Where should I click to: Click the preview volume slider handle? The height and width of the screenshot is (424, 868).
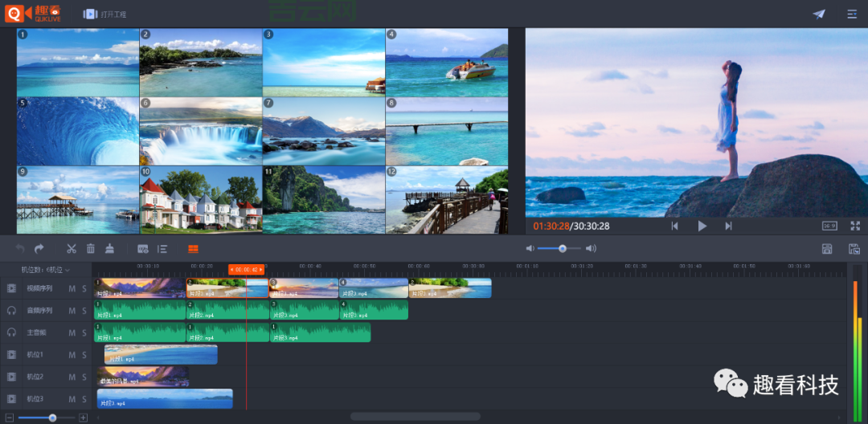pyautogui.click(x=563, y=249)
